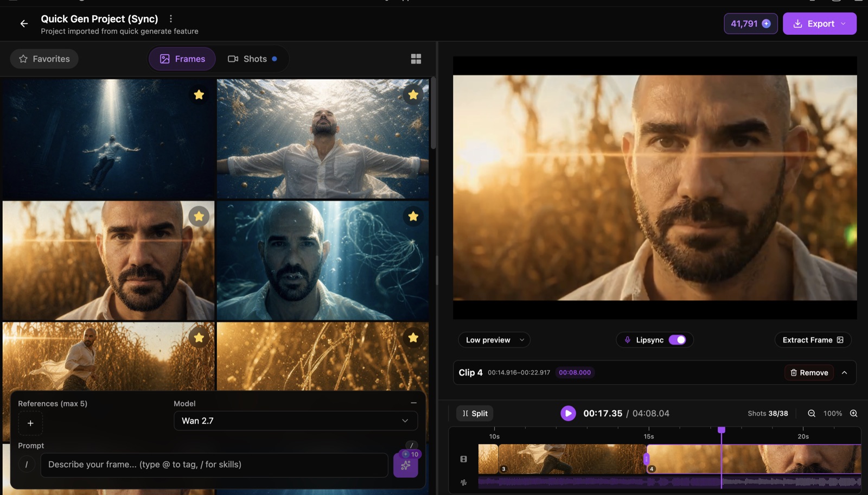Click the 20s mark on the timeline ruler
Viewport: 868px width, 495px height.
tap(803, 436)
